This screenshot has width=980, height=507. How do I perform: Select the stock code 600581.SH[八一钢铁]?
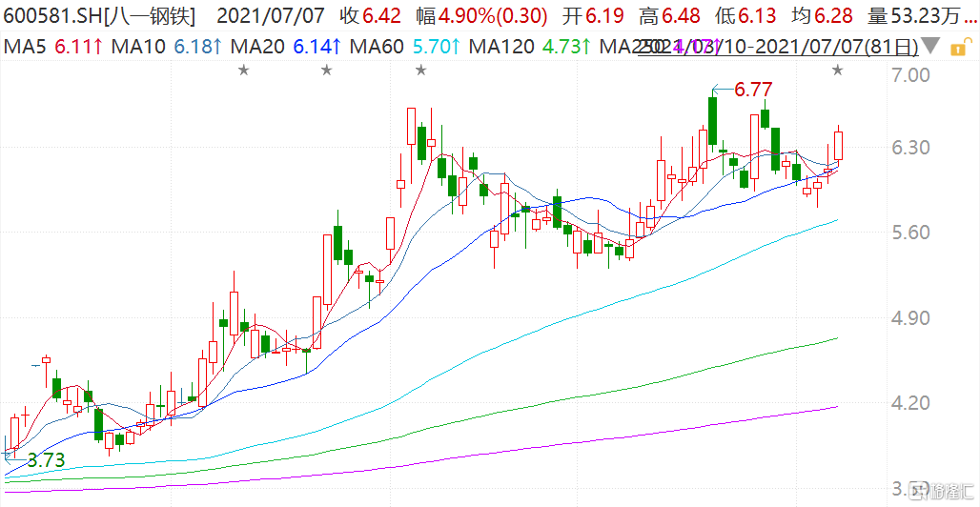pyautogui.click(x=98, y=17)
